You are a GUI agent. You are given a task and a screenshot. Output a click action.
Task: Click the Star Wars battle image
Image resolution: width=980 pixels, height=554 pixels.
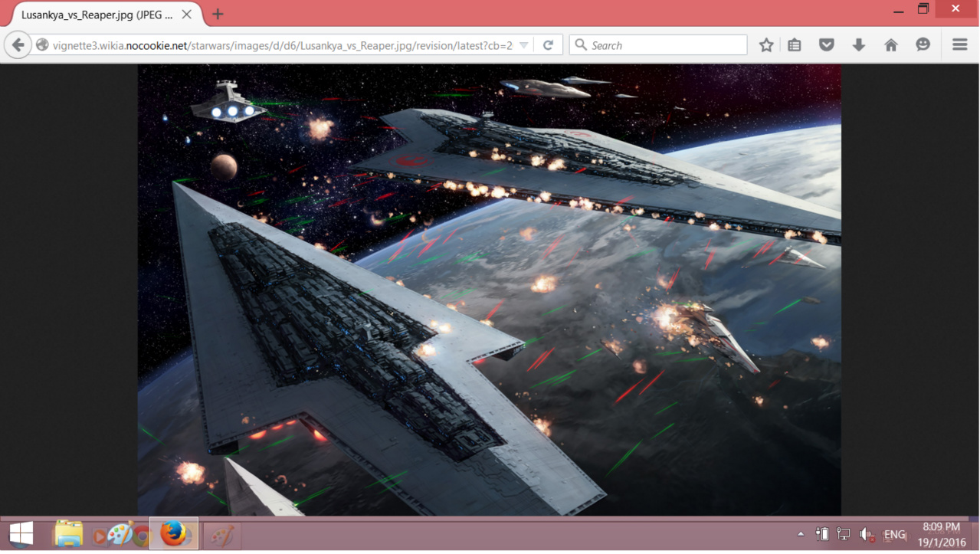point(490,290)
